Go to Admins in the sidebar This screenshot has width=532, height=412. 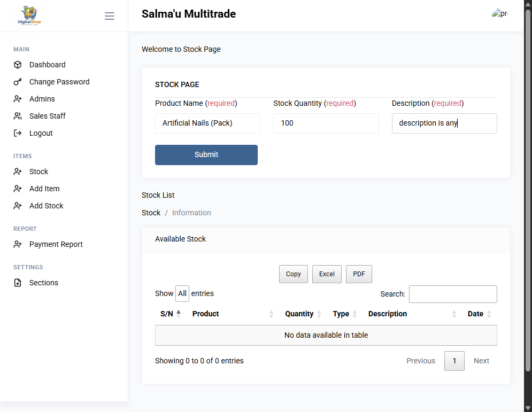[42, 99]
